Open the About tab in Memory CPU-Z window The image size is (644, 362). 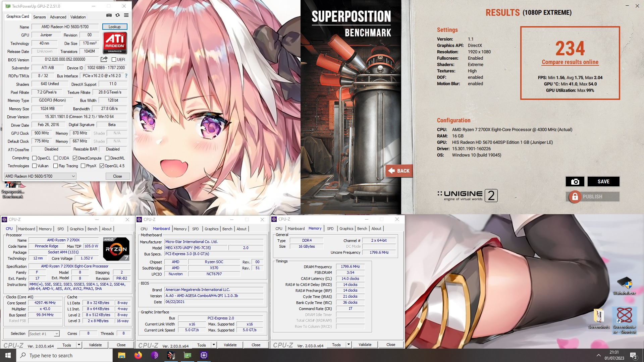pyautogui.click(x=376, y=229)
